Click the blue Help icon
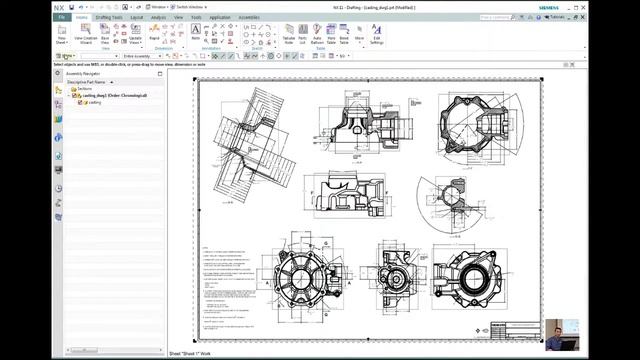 tap(538, 17)
